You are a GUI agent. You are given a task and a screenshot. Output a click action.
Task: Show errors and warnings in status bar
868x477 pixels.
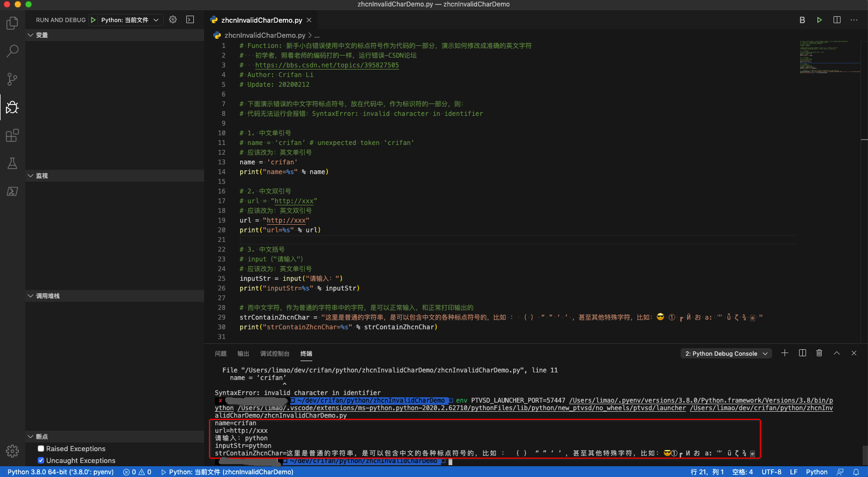137,472
